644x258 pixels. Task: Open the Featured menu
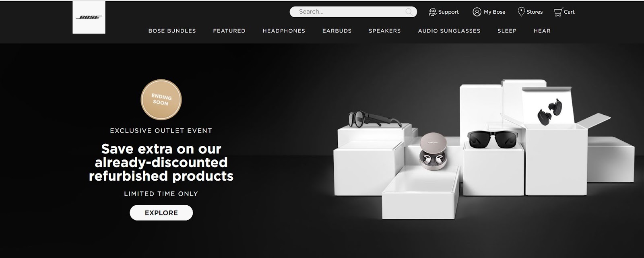tap(229, 31)
